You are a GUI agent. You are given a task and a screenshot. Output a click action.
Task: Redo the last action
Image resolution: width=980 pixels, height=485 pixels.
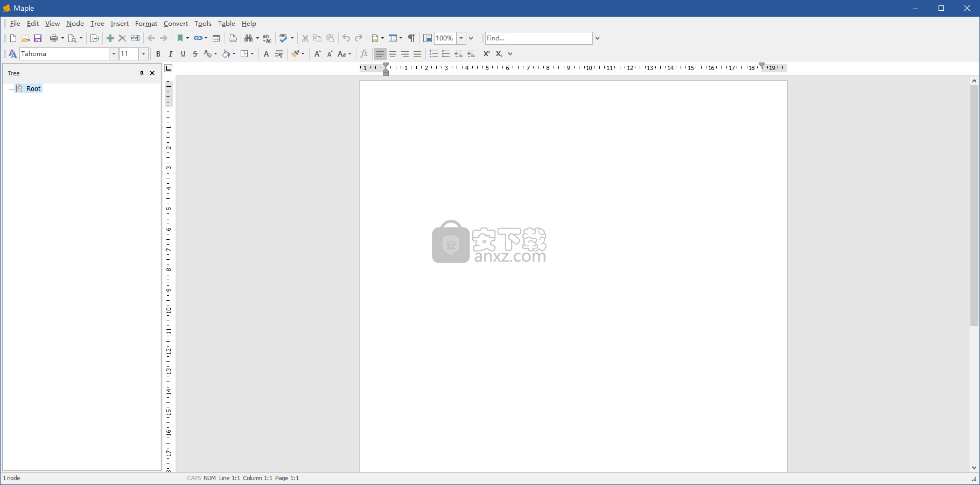(359, 38)
